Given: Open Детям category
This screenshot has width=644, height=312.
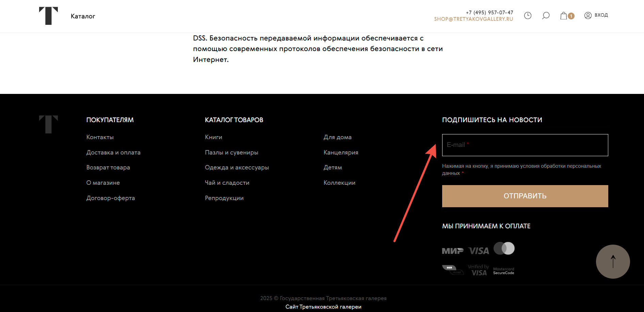Looking at the screenshot, I should tap(333, 167).
